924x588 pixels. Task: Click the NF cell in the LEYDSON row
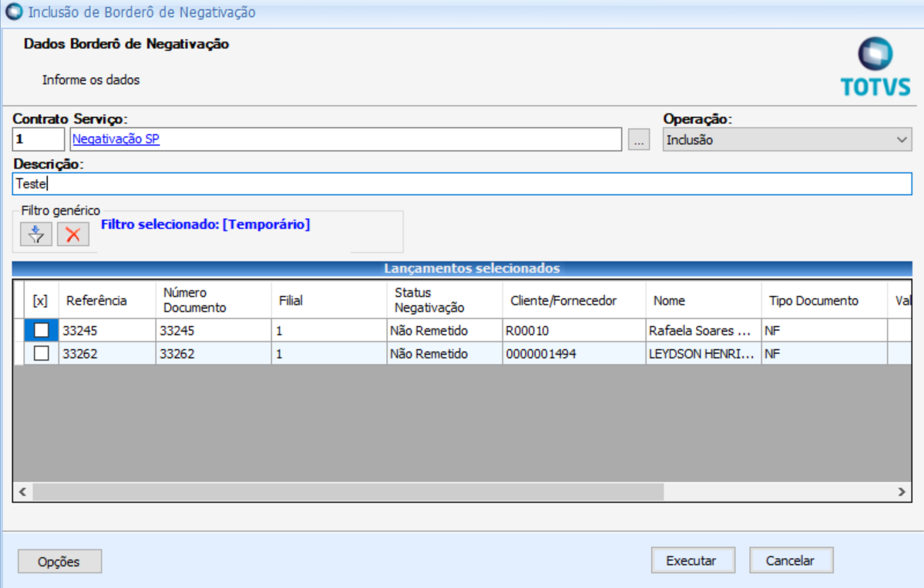click(x=825, y=354)
